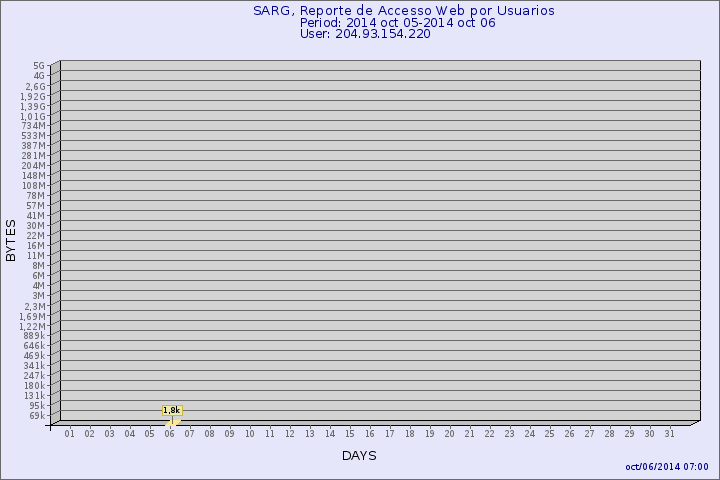This screenshot has height=480, width=720.
Task: Click day 10 tick label
Action: click(x=250, y=433)
